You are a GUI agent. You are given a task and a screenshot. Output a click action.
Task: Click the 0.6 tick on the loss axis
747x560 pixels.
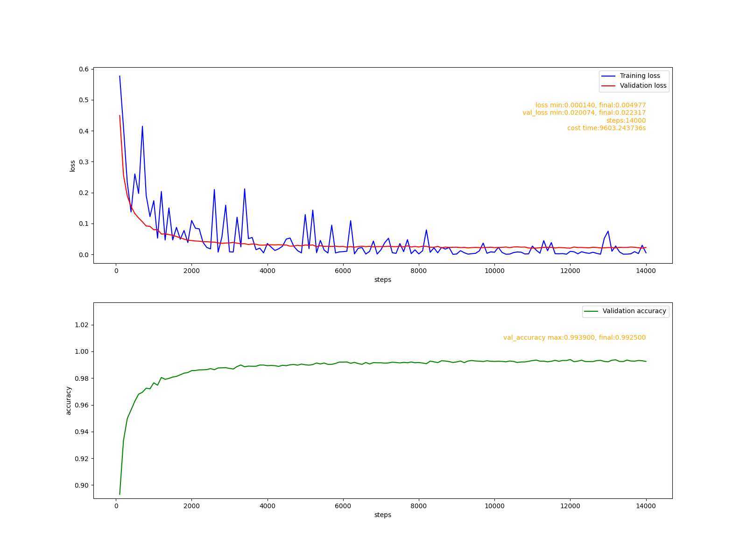click(84, 69)
